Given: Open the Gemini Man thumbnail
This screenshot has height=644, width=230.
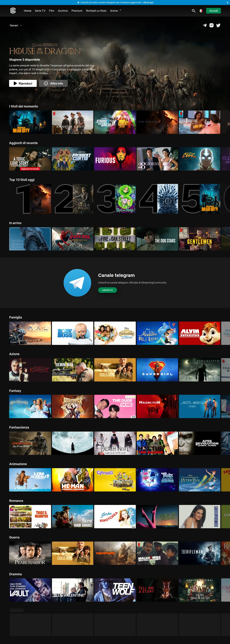Looking at the screenshot, I should (x=73, y=370).
